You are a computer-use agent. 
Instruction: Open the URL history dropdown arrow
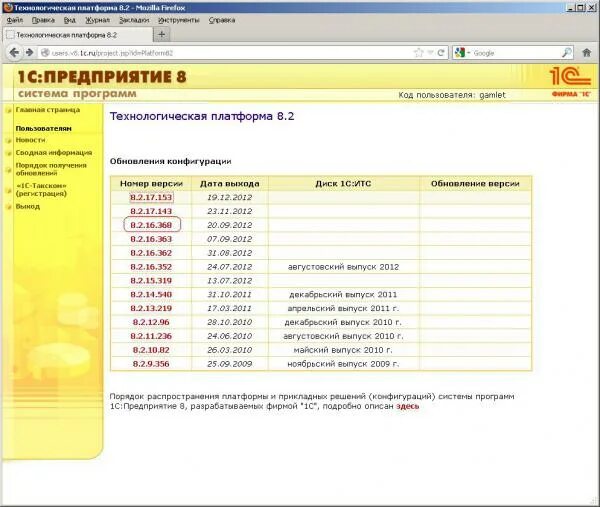[x=430, y=53]
